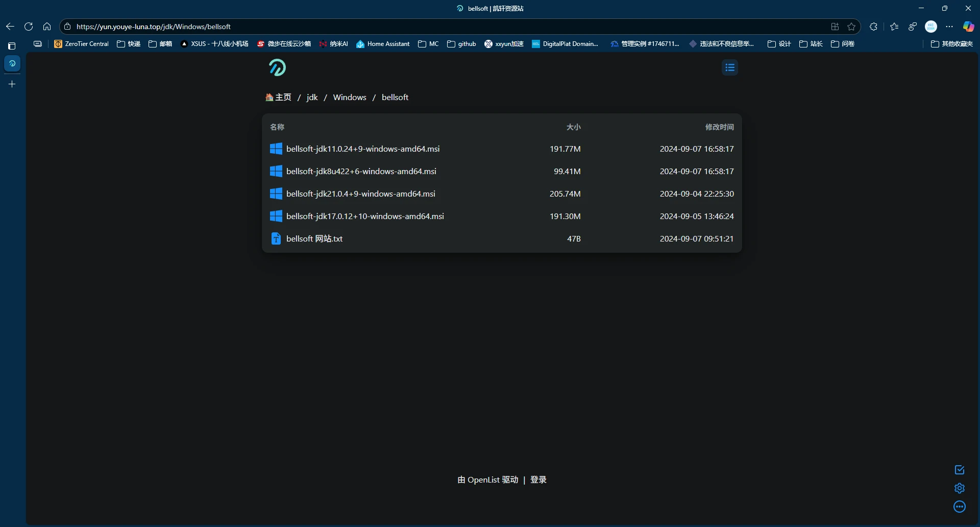The height and width of the screenshot is (527, 980).
Task: Open the 邮箱 bookmark folder
Action: (x=160, y=44)
